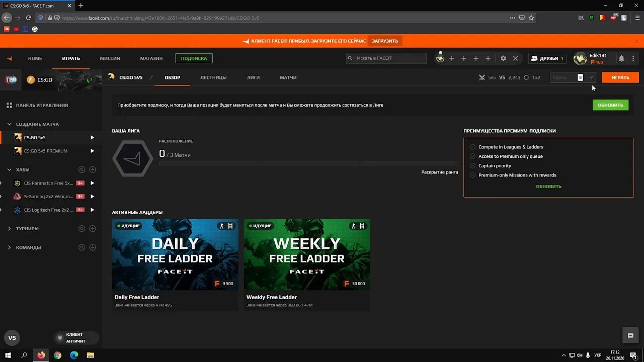Open page actions ellipsis in address bar
The width and height of the screenshot is (644, 362).
click(x=512, y=18)
